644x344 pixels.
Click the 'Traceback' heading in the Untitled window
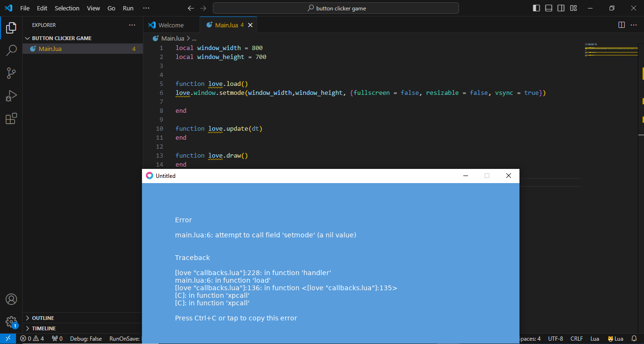point(192,258)
